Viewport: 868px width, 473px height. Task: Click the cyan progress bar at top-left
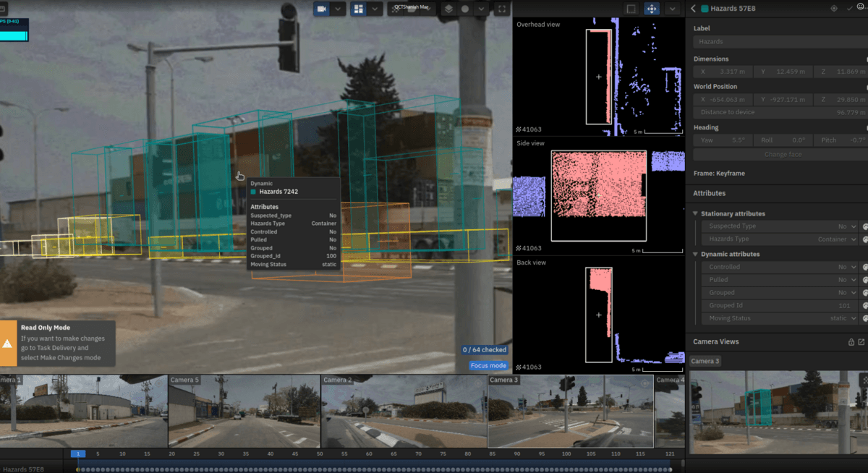14,35
